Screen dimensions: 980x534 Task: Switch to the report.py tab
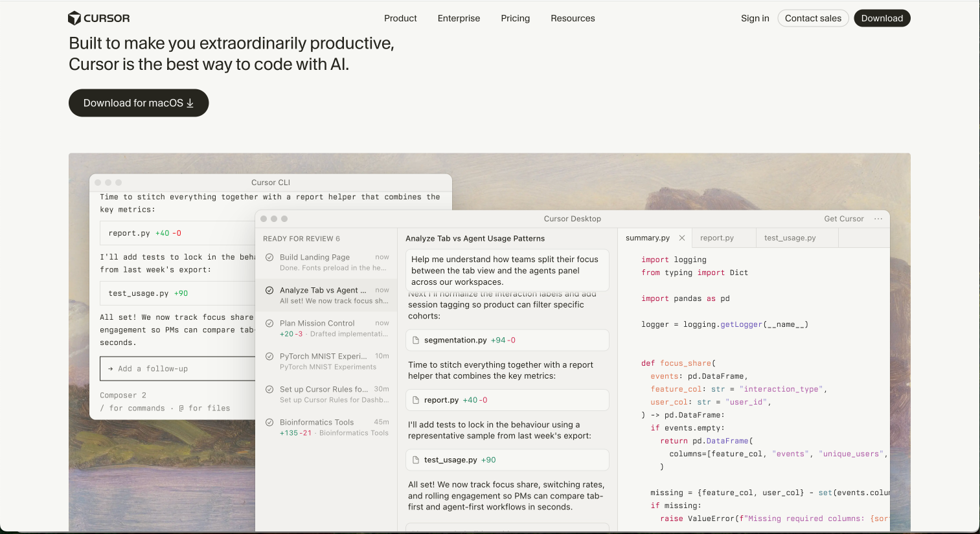(717, 238)
